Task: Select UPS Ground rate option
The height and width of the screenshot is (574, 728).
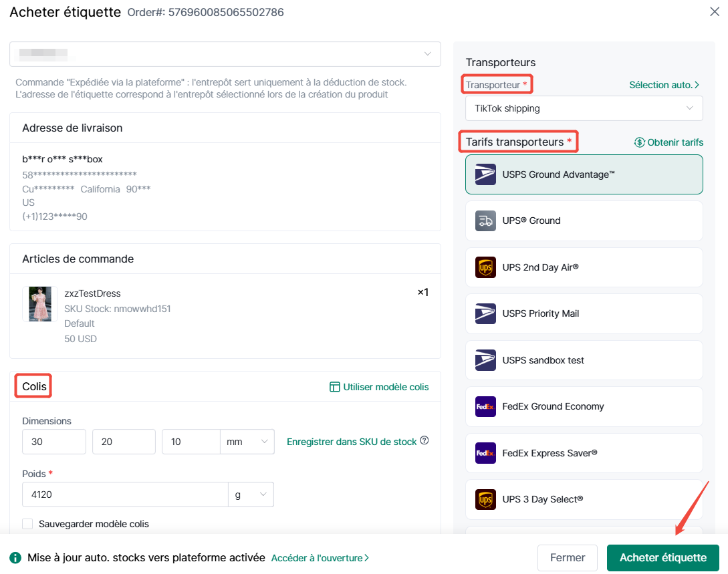Action: coord(584,221)
